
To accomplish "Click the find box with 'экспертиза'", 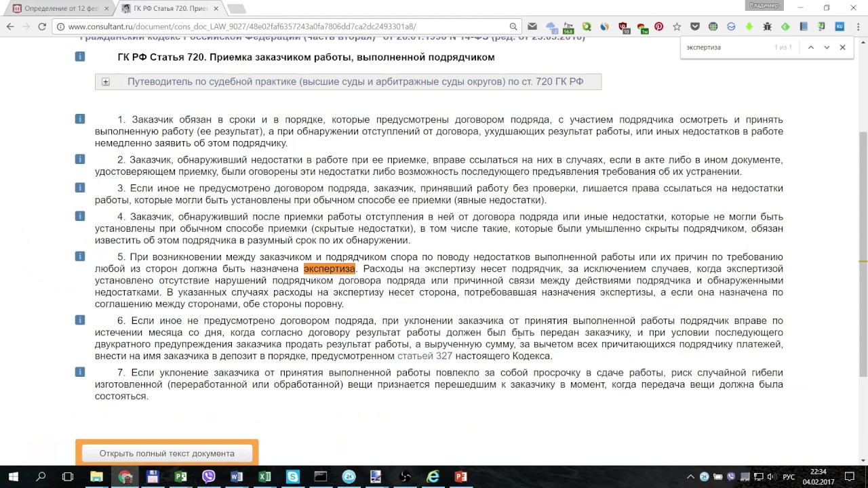I will [x=726, y=47].
